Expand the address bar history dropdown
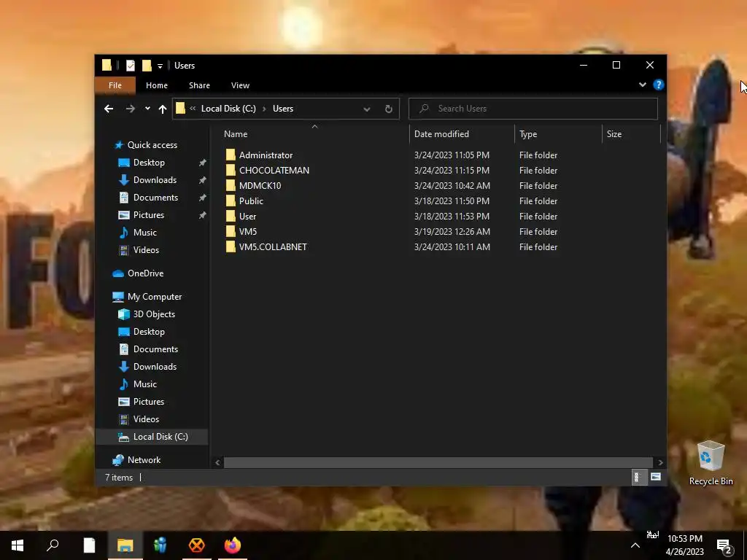This screenshot has height=560, width=747. [x=367, y=109]
